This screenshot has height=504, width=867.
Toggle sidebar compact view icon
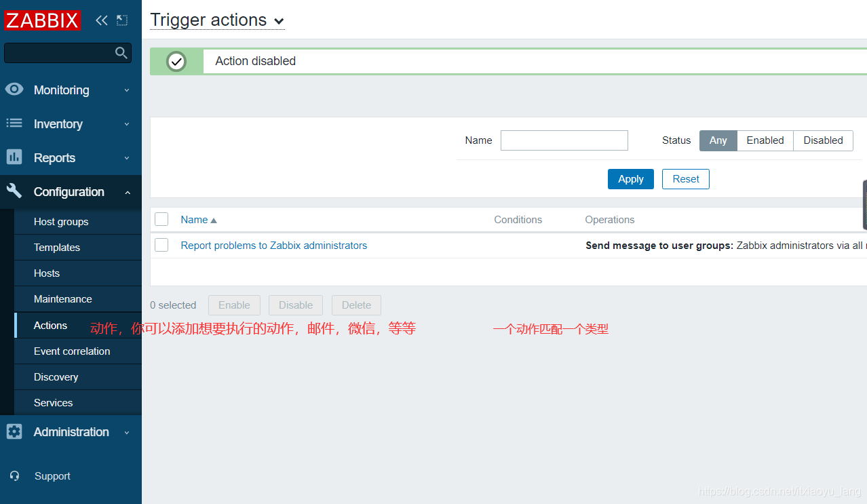121,20
